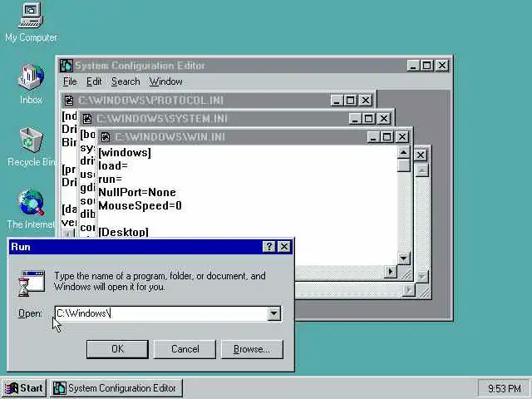Click the run= line in WIN.INI

click(110, 180)
